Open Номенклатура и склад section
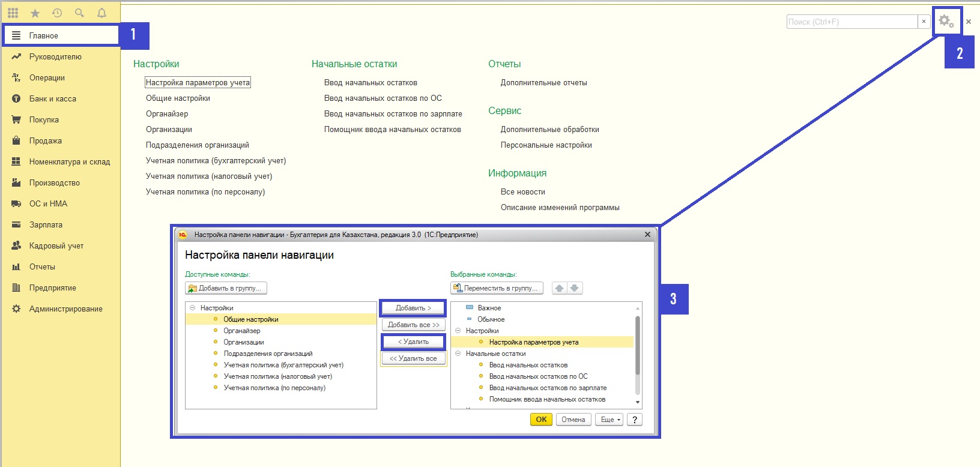Viewport: 980px width, 467px height. (x=61, y=161)
